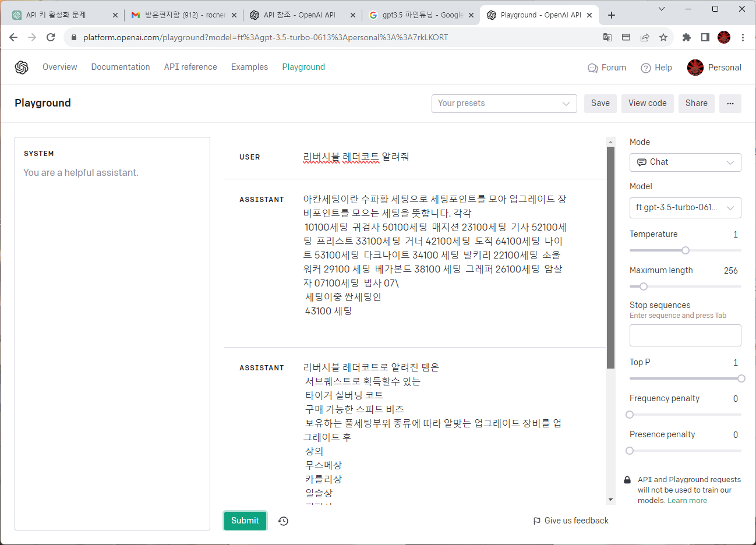The height and width of the screenshot is (545, 756).
Task: Click the green Submit button
Action: 245,521
